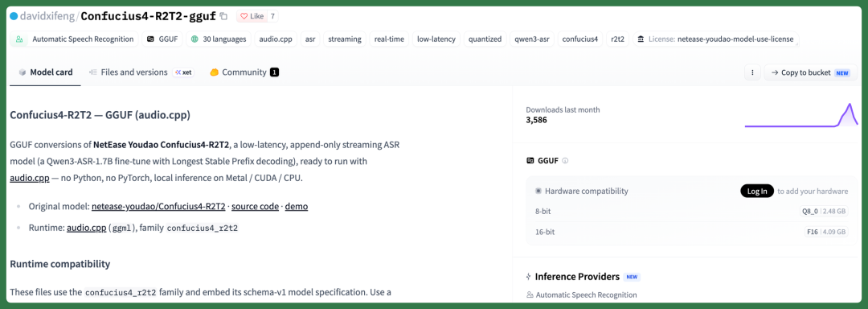Click the NEW badge on Copy to bucket
The height and width of the screenshot is (309, 868).
[x=842, y=72]
